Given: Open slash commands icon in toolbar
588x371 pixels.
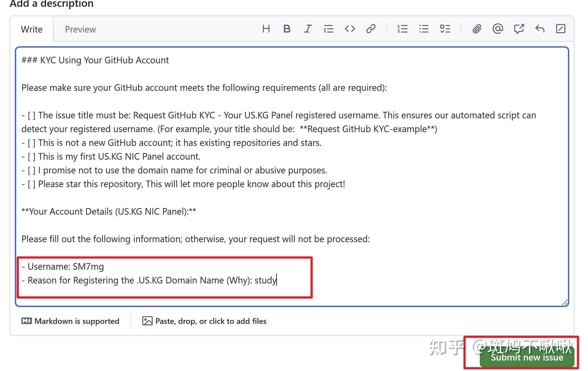Looking at the screenshot, I should click(x=561, y=29).
